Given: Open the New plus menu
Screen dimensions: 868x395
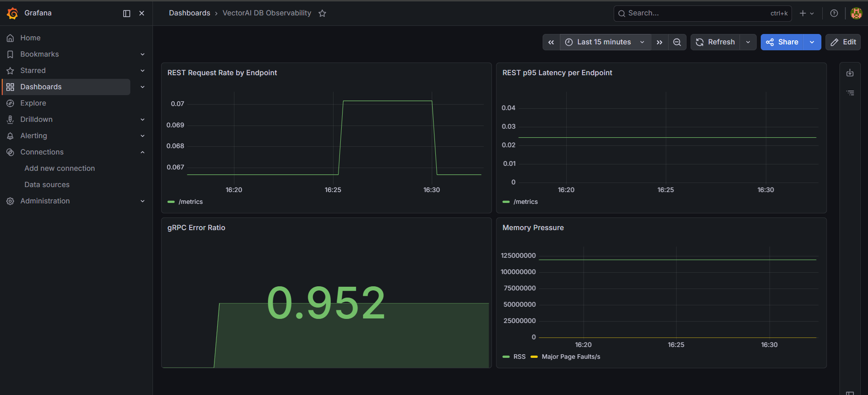Looking at the screenshot, I should (806, 14).
